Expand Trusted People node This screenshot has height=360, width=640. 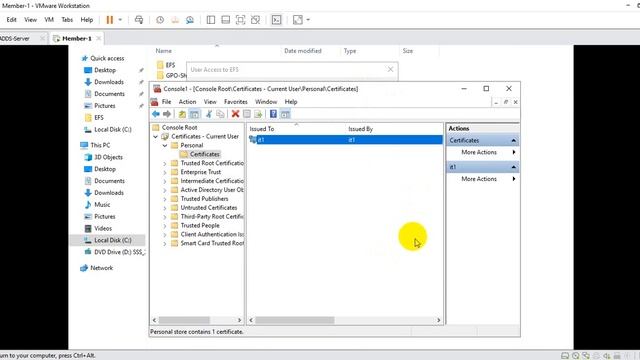pyautogui.click(x=165, y=226)
